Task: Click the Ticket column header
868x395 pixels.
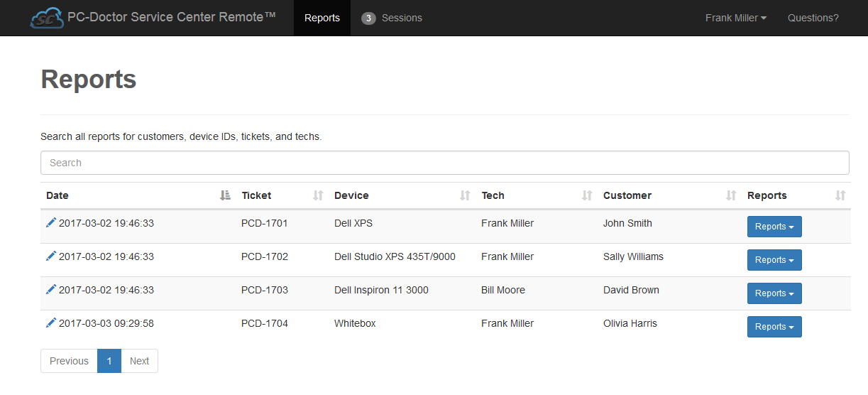Action: click(282, 195)
